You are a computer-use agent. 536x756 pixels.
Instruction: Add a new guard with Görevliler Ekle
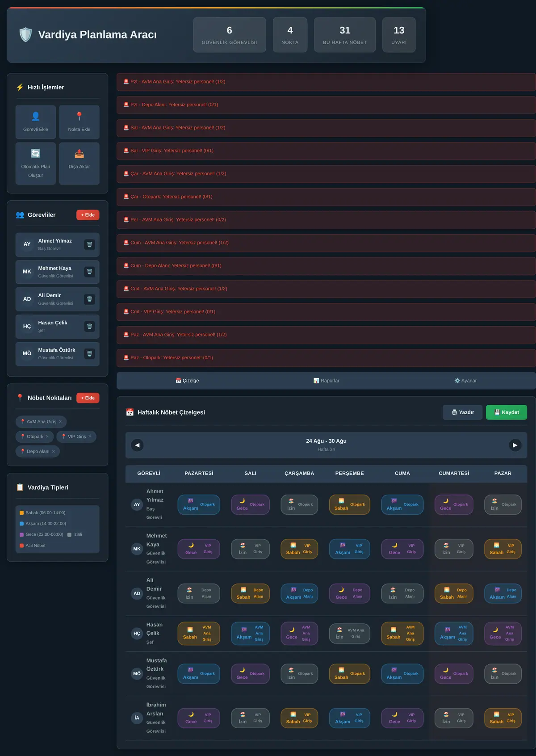[x=88, y=215]
